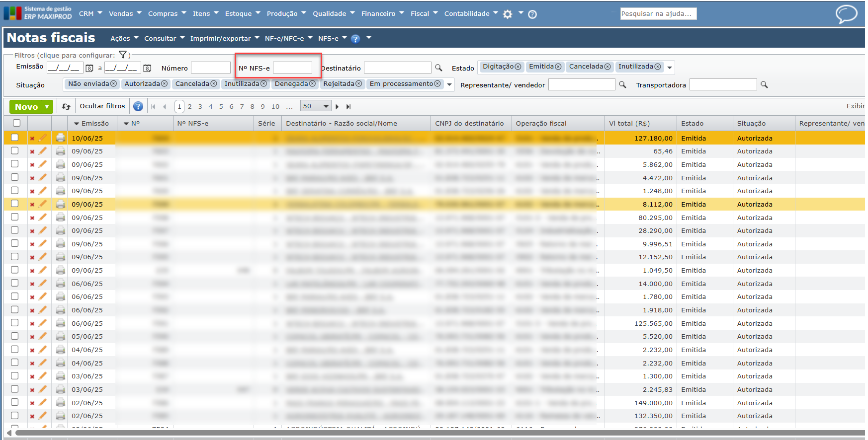Click Ocultar filtros to hide filters
The height and width of the screenshot is (440, 868).
coord(102,106)
